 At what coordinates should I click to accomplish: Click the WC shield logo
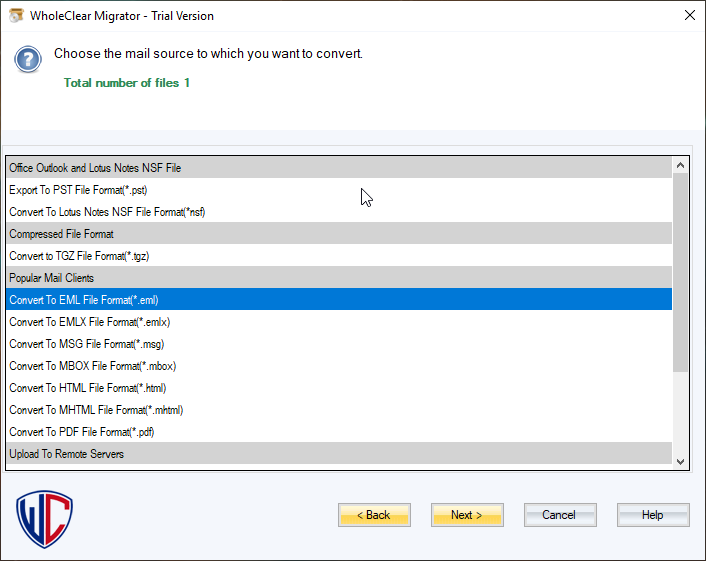[x=45, y=517]
